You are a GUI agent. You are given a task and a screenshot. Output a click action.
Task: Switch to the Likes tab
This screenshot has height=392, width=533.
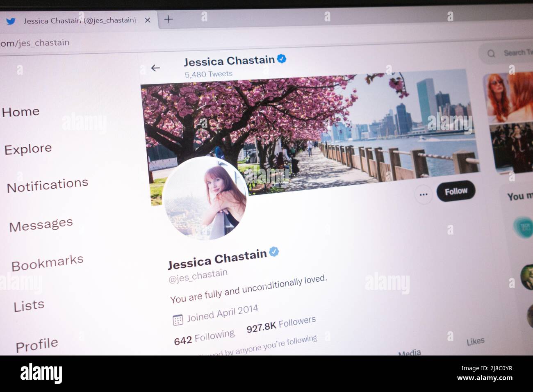pos(475,341)
